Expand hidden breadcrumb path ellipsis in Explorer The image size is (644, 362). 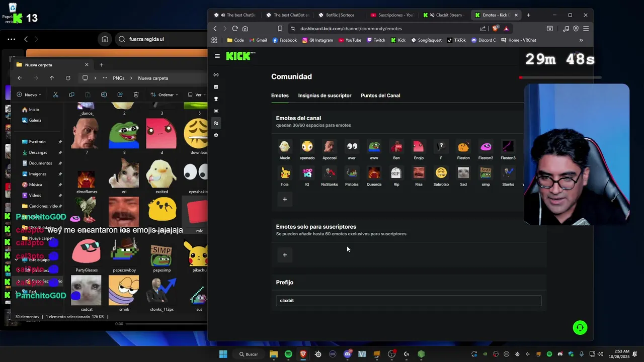click(105, 78)
